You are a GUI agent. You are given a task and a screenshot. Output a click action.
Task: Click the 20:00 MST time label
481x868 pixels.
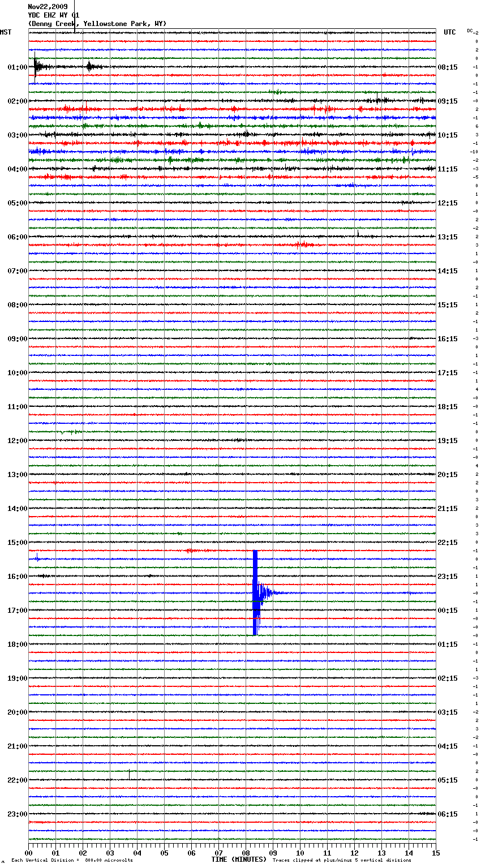[17, 712]
